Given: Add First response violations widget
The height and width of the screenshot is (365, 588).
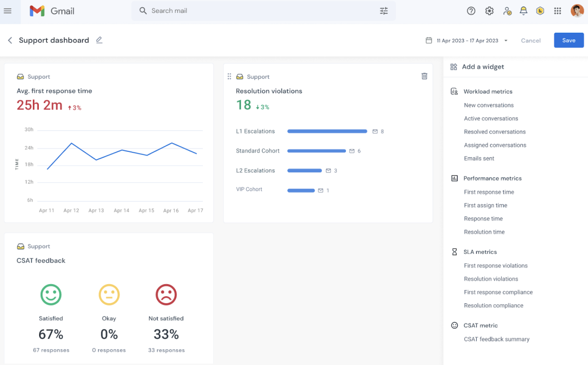Looking at the screenshot, I should 495,266.
